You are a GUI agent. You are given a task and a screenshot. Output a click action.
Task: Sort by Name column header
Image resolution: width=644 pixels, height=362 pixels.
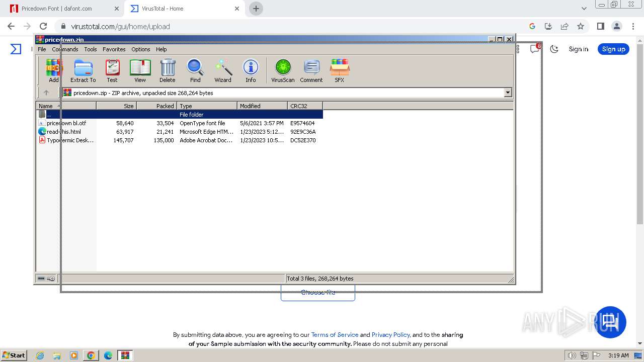coord(66,106)
